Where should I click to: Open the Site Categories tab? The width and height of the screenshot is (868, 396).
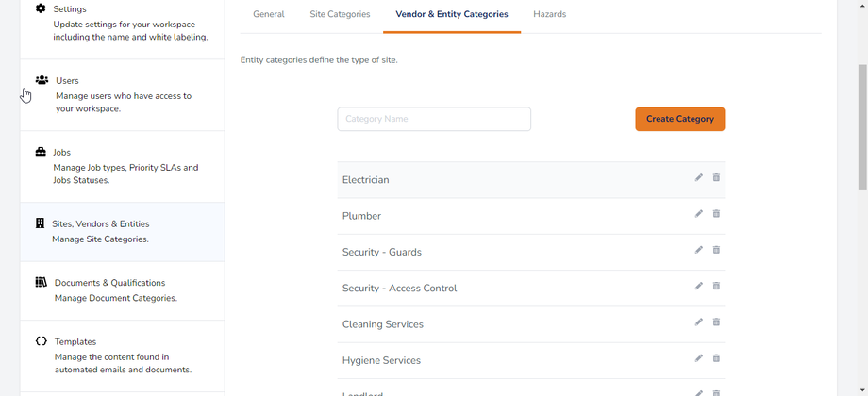(x=340, y=15)
